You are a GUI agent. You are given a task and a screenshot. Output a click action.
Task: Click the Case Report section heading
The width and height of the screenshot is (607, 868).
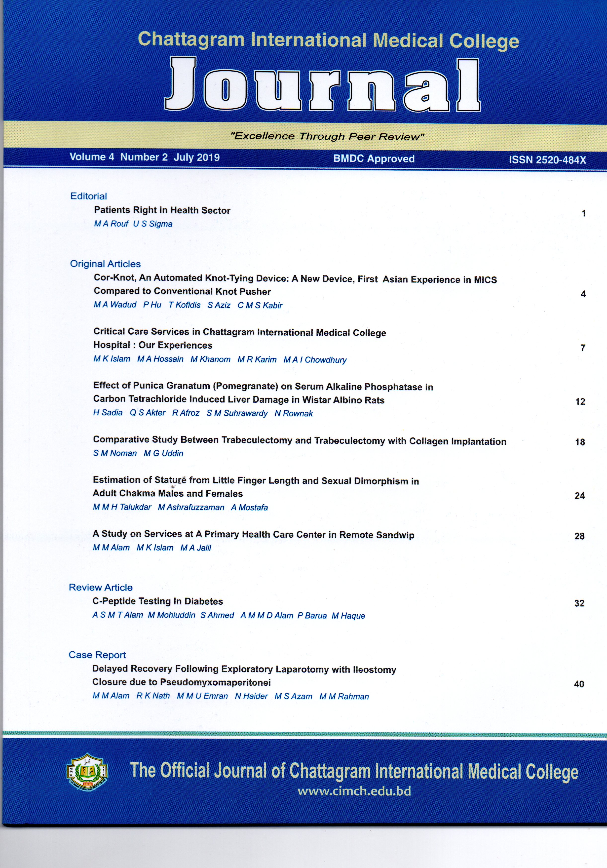[97, 655]
